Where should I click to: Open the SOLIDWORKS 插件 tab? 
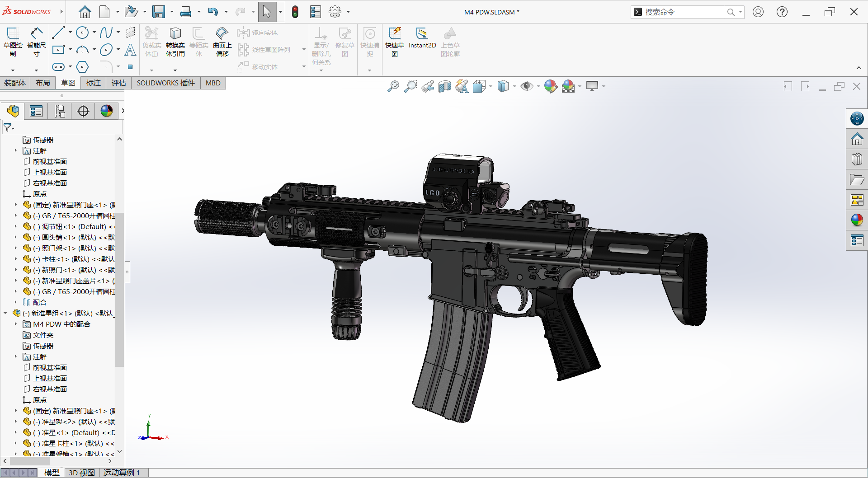(x=166, y=83)
